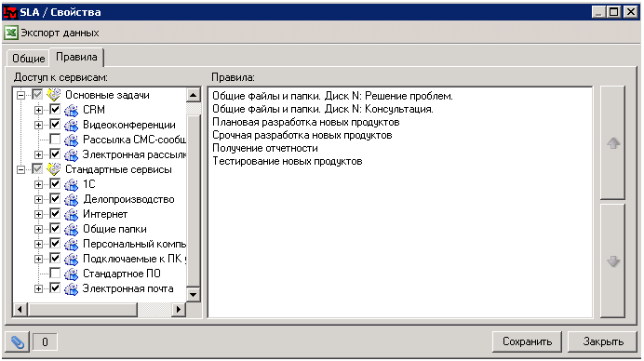Select rule Тестирование новых продуктов

(288, 161)
